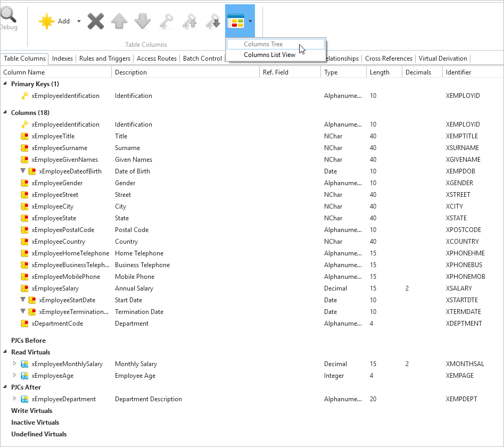Open the Cross References tab

[389, 59]
